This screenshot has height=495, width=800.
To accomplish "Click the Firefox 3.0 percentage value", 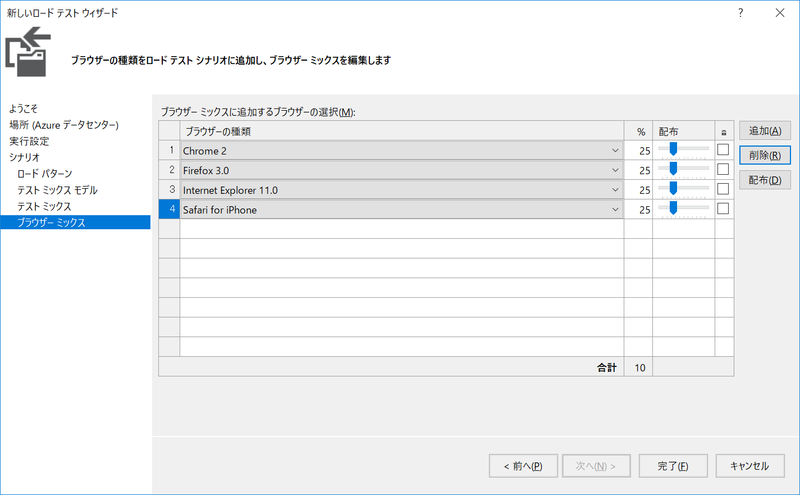I will click(x=644, y=170).
